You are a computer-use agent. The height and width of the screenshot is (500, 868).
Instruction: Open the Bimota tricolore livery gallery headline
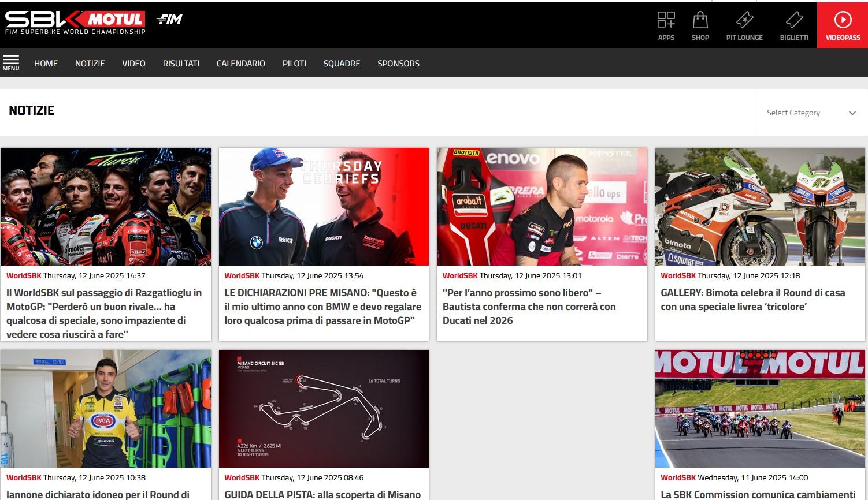[x=753, y=300]
